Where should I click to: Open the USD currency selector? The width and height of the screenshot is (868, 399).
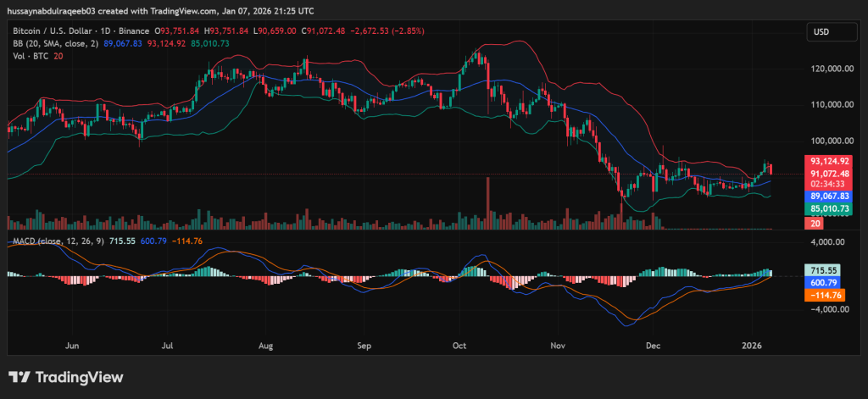pos(821,32)
